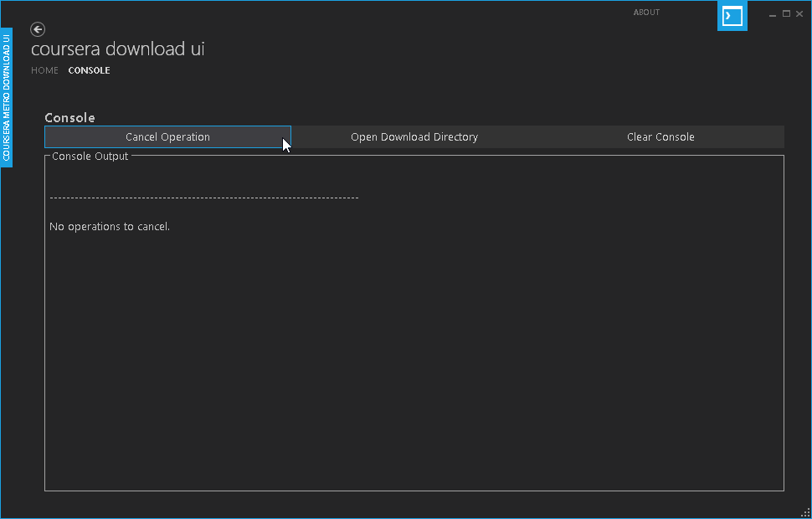Click the 'No operations to cancel.' text
Screen dimensions: 812x519
click(x=110, y=227)
